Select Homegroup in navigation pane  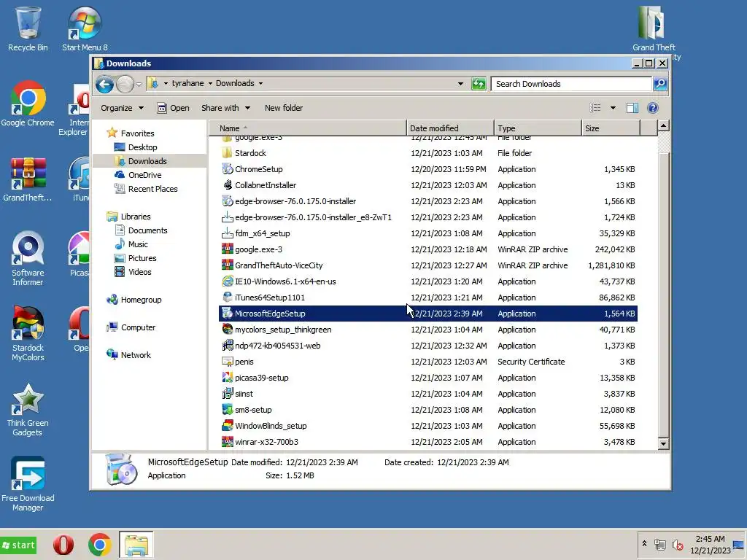click(141, 300)
